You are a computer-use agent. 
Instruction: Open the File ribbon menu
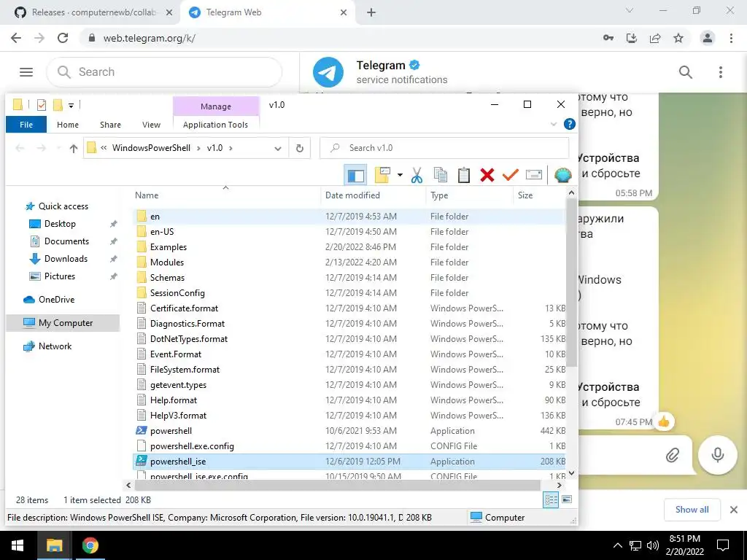pyautogui.click(x=26, y=125)
